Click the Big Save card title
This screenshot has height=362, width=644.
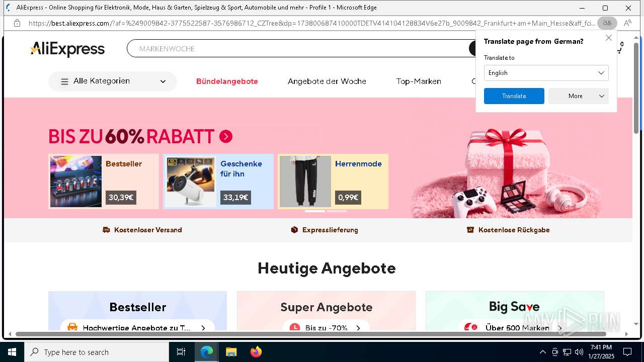514,307
